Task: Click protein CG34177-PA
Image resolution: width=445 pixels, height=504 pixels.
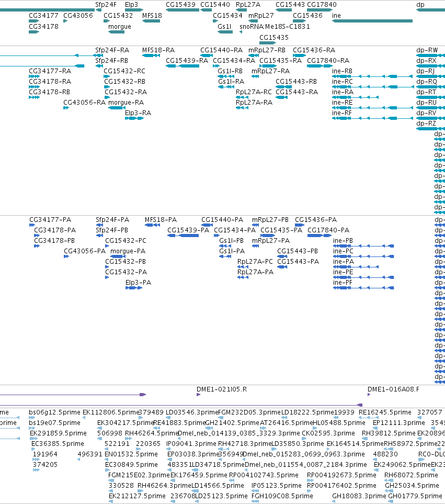Action: pos(50,220)
